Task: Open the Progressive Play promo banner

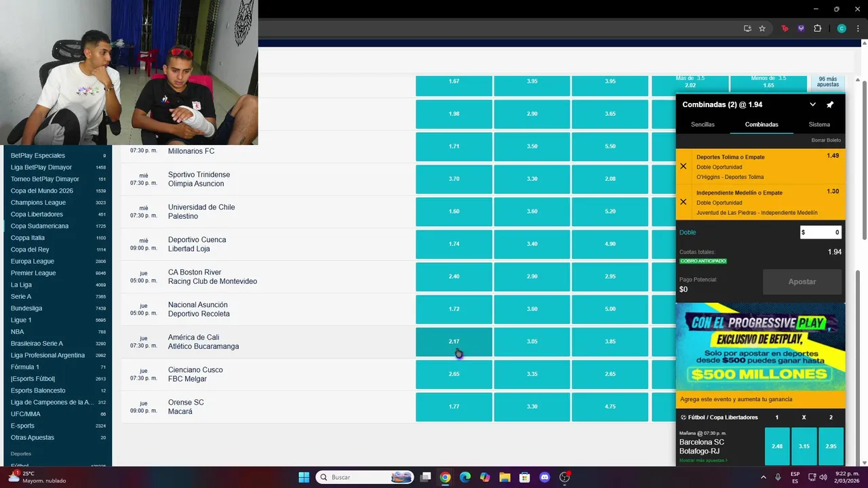Action: [760, 346]
